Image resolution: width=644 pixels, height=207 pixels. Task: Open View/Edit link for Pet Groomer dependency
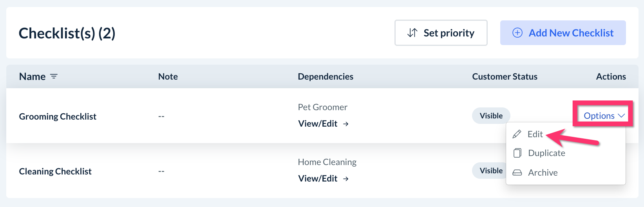[x=318, y=124]
